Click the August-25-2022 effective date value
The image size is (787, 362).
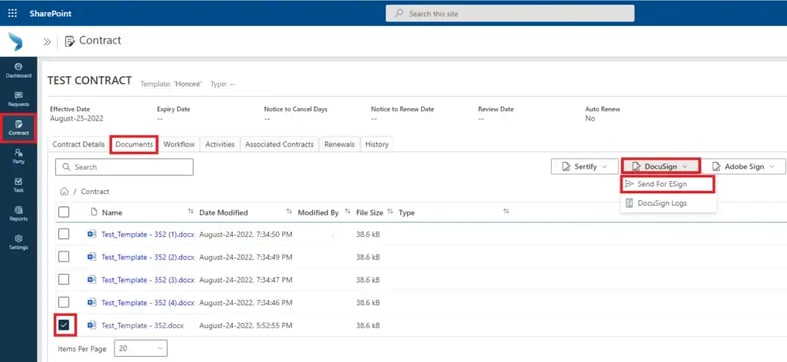pyautogui.click(x=77, y=118)
